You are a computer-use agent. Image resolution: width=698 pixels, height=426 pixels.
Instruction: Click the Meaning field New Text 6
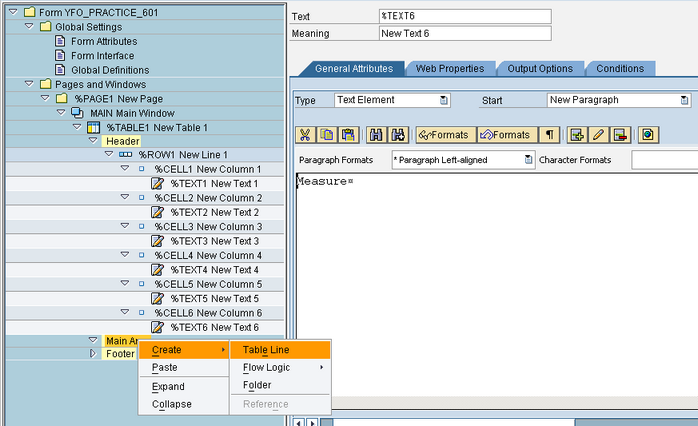[x=465, y=33]
